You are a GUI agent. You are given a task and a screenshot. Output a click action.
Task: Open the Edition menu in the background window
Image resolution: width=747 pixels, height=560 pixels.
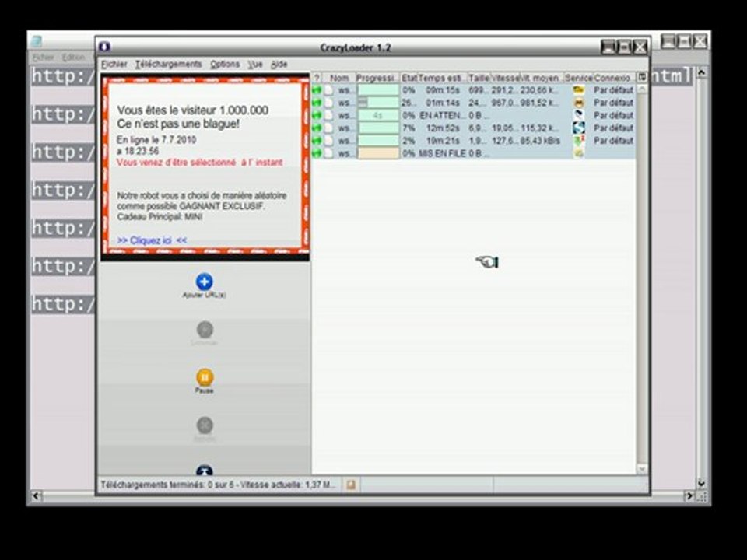pos(73,57)
